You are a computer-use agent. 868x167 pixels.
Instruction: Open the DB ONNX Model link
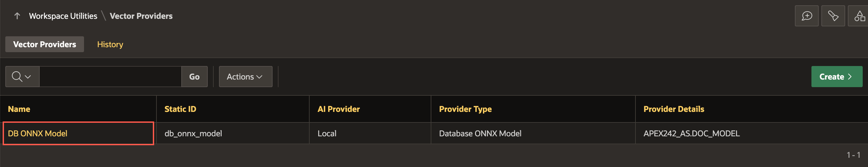[x=38, y=133]
